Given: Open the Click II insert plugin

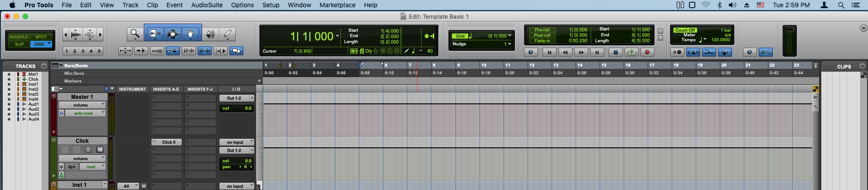Looking at the screenshot, I should 169,142.
